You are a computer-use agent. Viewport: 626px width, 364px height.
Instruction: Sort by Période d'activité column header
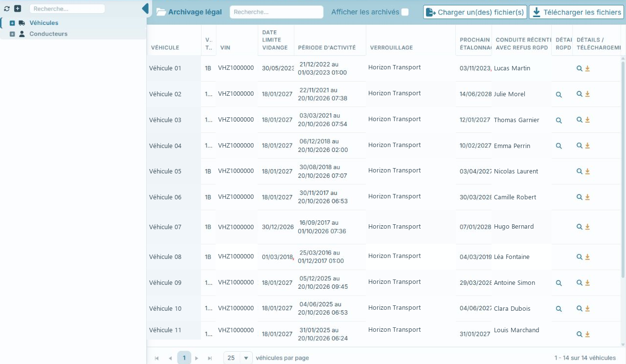click(x=327, y=48)
